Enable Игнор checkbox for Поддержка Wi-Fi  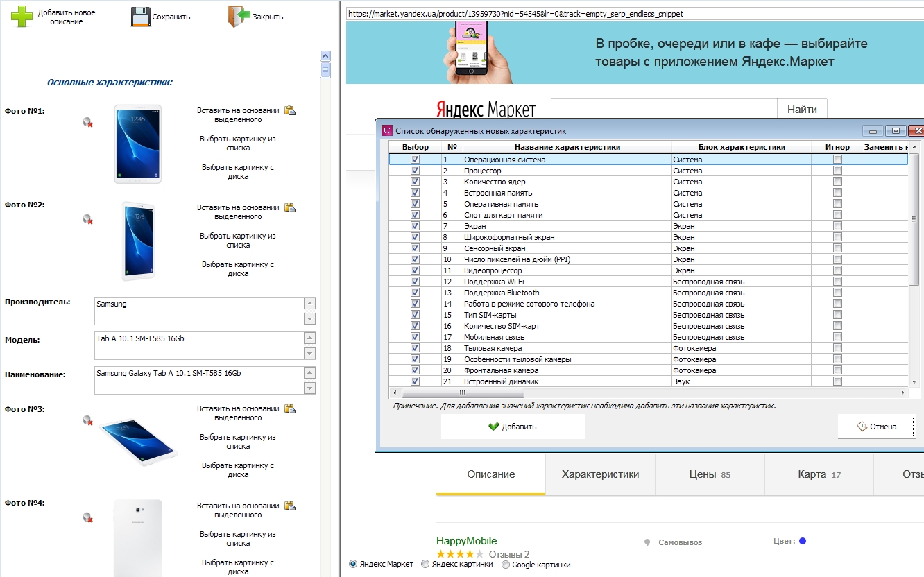[x=837, y=282]
